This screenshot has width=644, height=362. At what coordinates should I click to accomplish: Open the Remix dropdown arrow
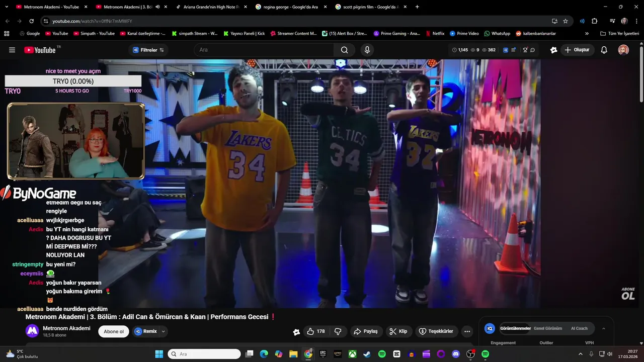(164, 331)
